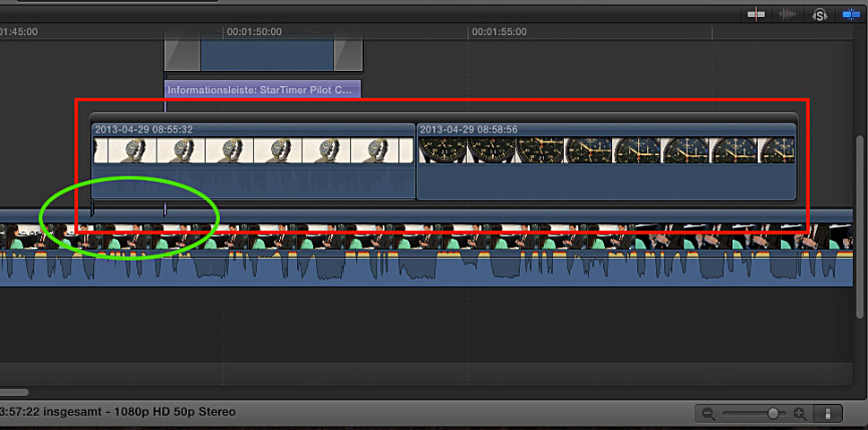Click the zoom in magnifier icon
Viewport: 868px width, 430px height.
(800, 414)
